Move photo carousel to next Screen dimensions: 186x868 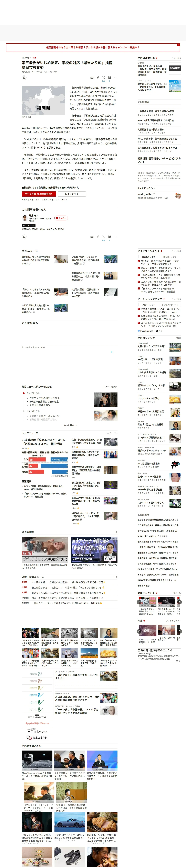pyautogui.click(x=180, y=631)
